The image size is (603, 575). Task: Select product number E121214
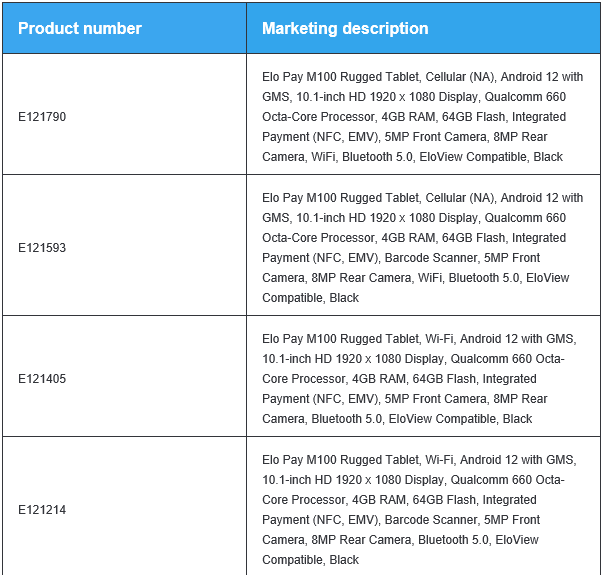click(x=42, y=510)
